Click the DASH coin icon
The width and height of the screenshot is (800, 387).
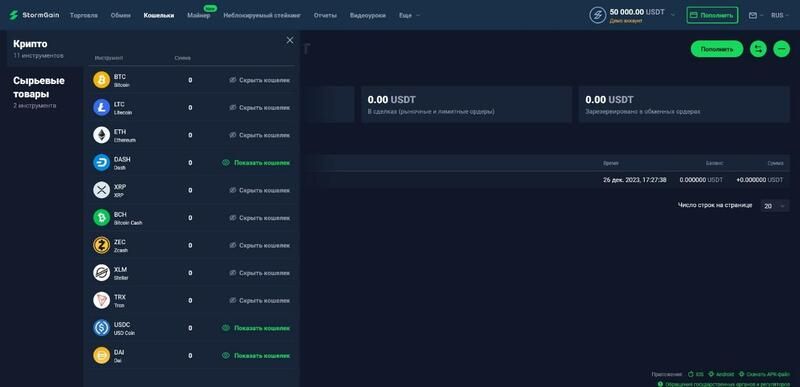[x=102, y=163]
